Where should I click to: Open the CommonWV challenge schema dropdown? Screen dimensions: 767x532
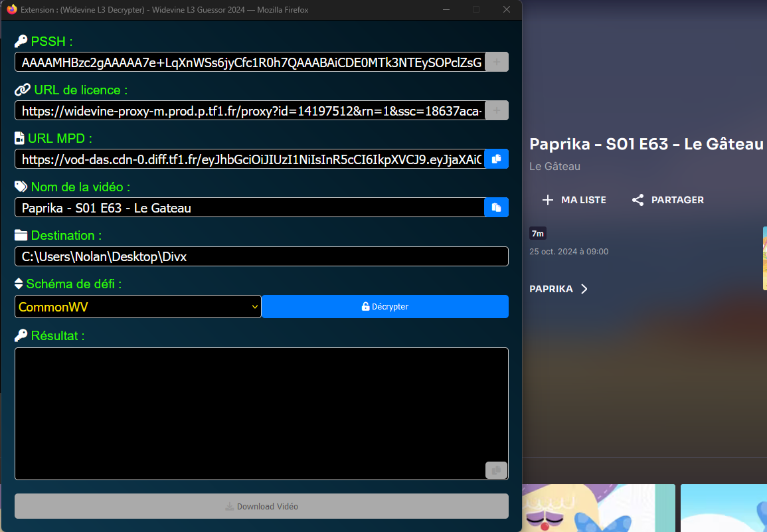138,306
